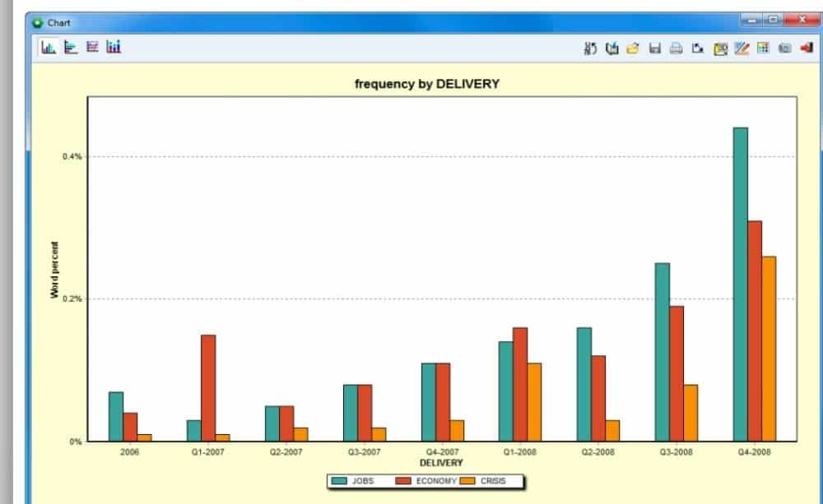Screen dimensions: 823x504
Task: Click the red ECONOMY legend swatch
Action: [x=404, y=481]
